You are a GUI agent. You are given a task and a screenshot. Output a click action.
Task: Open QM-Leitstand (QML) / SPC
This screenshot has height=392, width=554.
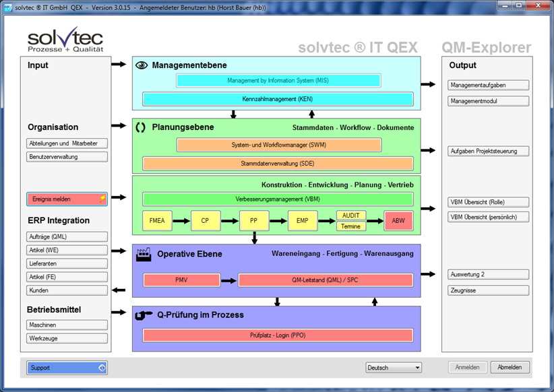click(x=326, y=280)
